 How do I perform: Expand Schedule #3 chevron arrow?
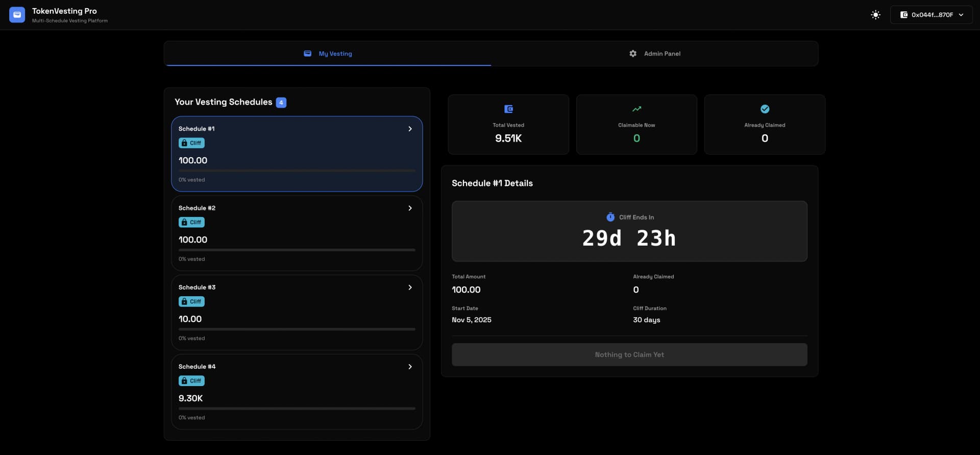point(410,288)
